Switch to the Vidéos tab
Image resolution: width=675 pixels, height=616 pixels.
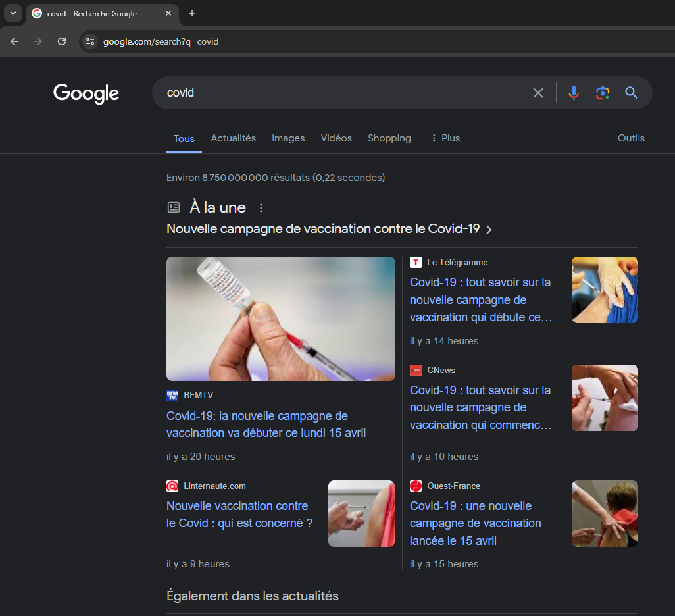coord(336,138)
